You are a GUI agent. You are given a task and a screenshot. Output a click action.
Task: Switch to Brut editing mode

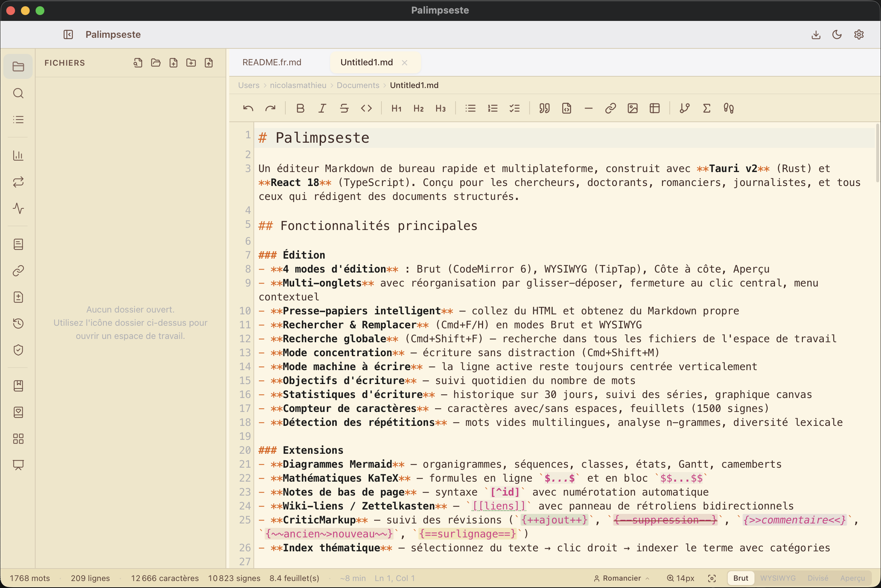tap(741, 578)
